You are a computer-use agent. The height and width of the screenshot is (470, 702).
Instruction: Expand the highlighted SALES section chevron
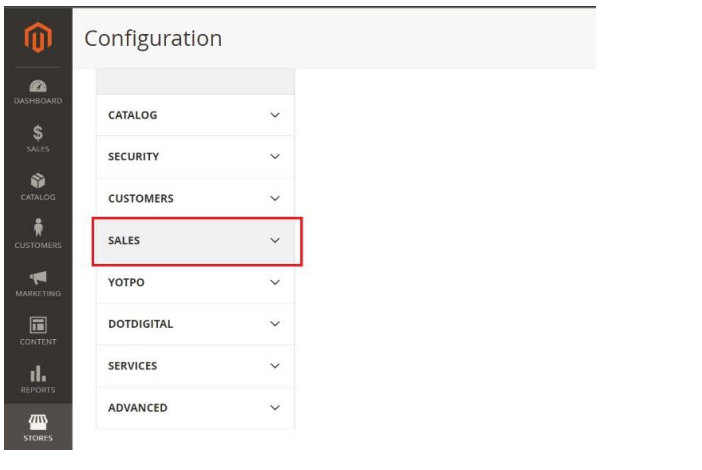coord(275,240)
